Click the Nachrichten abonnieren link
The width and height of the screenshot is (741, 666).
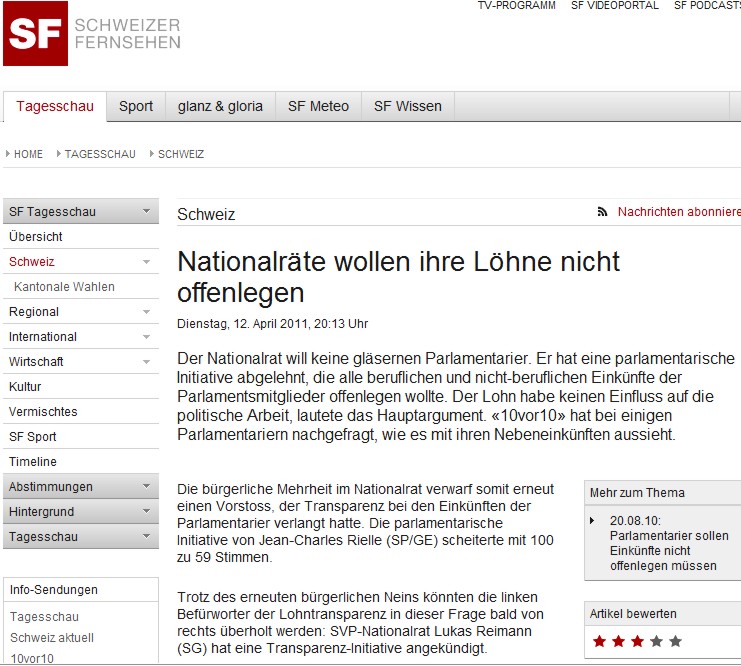(679, 212)
